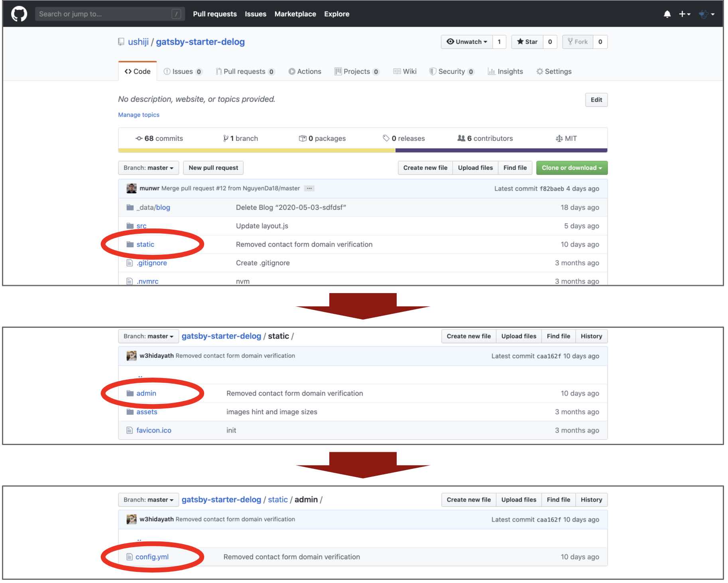Switch to the Projects tab

click(357, 71)
